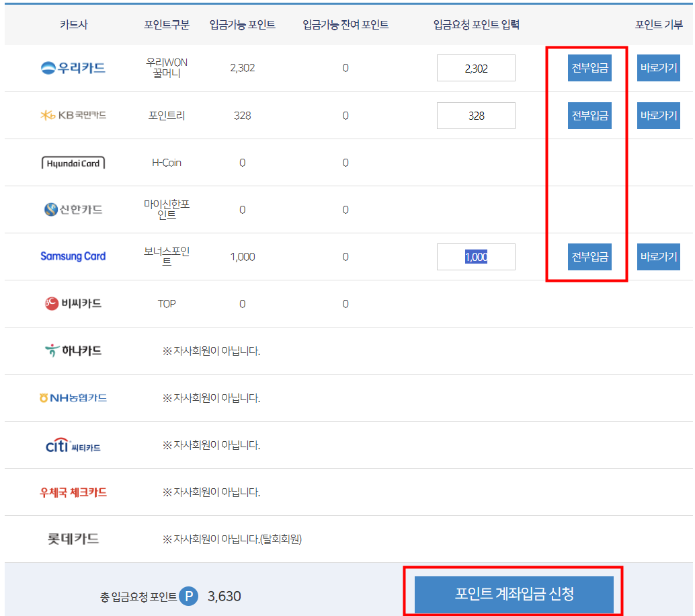Image resolution: width=695 pixels, height=616 pixels.
Task: Click the 하나카드 logo
Action: point(73,350)
